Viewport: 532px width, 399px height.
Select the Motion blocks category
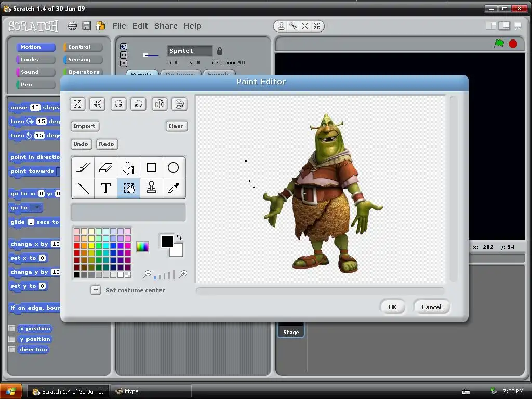coord(36,47)
